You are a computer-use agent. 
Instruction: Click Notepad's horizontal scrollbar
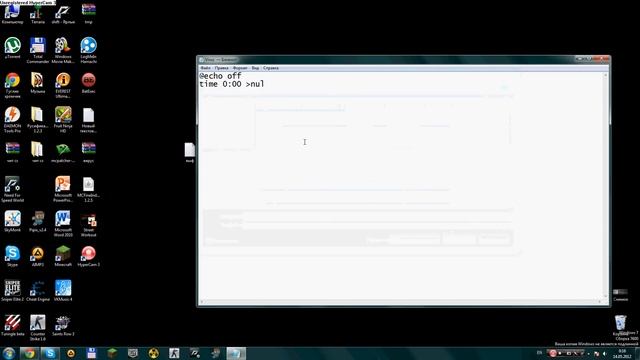pyautogui.click(x=401, y=302)
